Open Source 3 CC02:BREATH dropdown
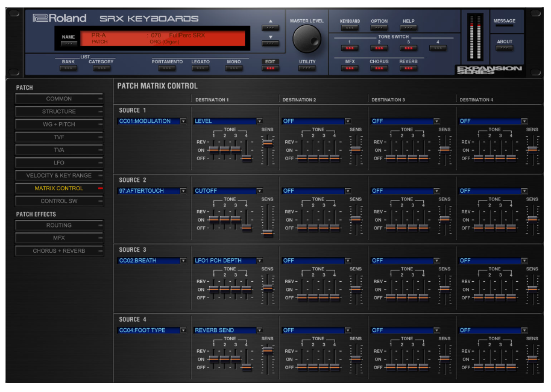This screenshot has height=392, width=551. (x=152, y=261)
